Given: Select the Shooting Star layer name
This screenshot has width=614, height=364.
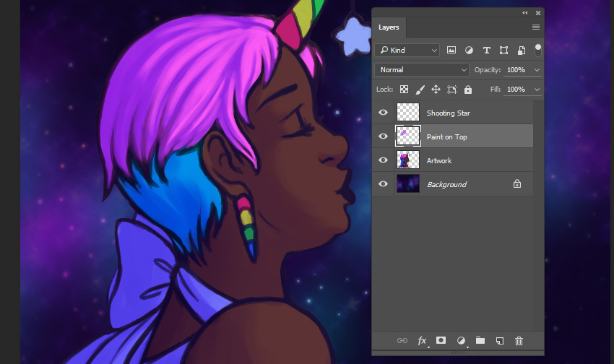Looking at the screenshot, I should click(448, 113).
